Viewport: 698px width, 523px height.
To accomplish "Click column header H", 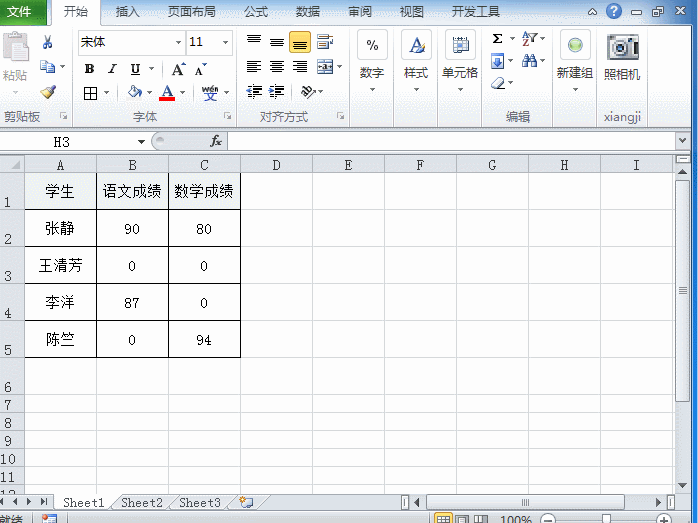I will (x=564, y=165).
